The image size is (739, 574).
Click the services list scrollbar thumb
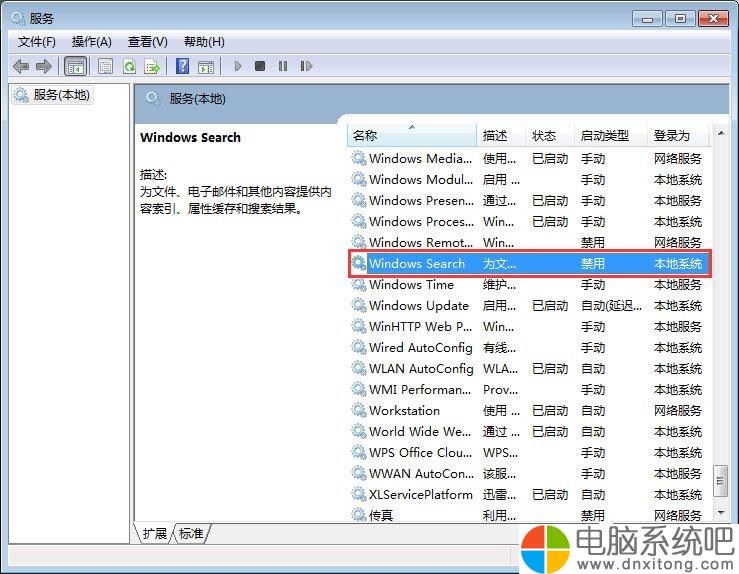(x=721, y=481)
